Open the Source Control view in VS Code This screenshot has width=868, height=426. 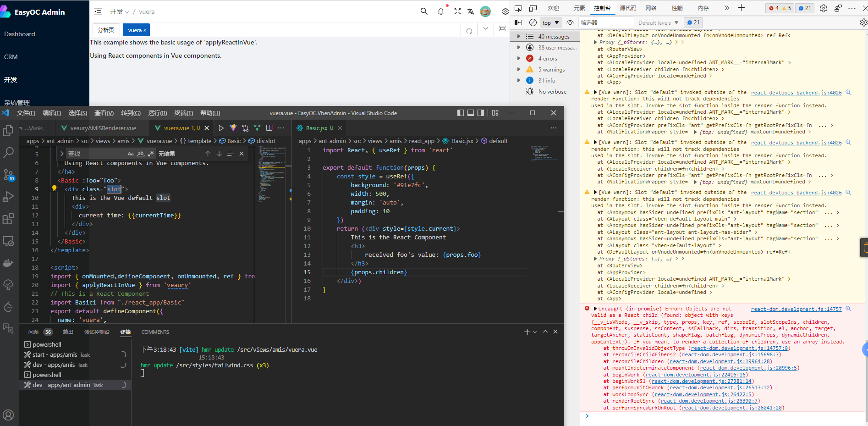pyautogui.click(x=9, y=175)
